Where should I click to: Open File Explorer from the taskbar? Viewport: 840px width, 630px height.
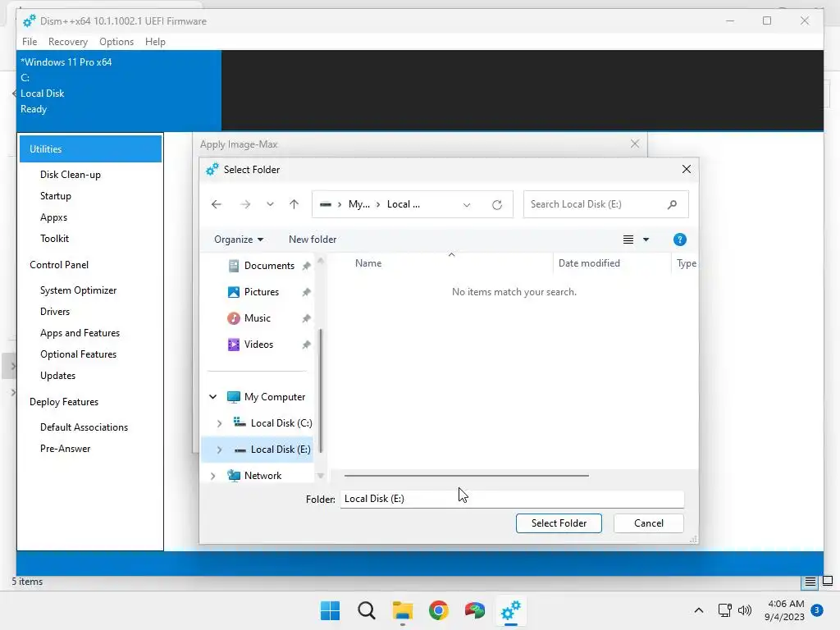click(402, 610)
